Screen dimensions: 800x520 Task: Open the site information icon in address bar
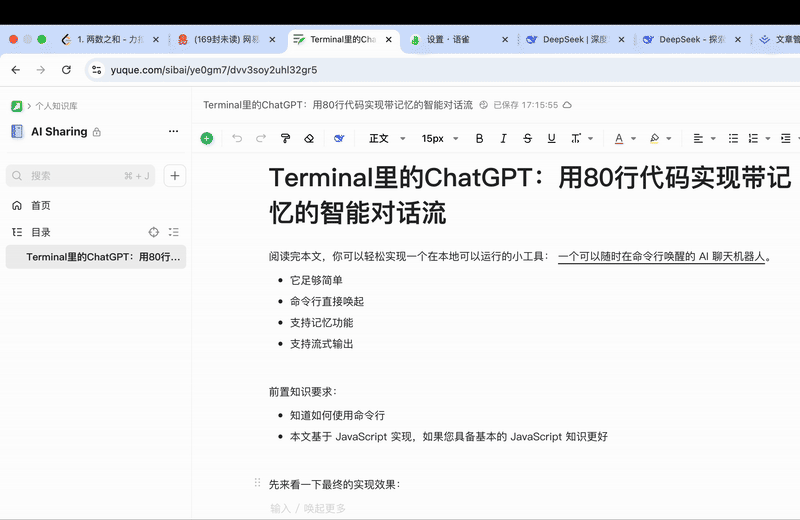coord(96,70)
